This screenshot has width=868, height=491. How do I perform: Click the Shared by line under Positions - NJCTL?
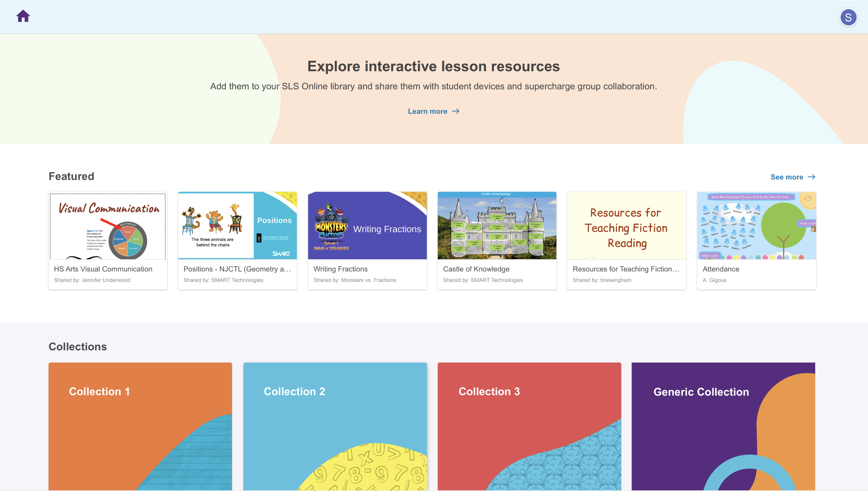223,280
